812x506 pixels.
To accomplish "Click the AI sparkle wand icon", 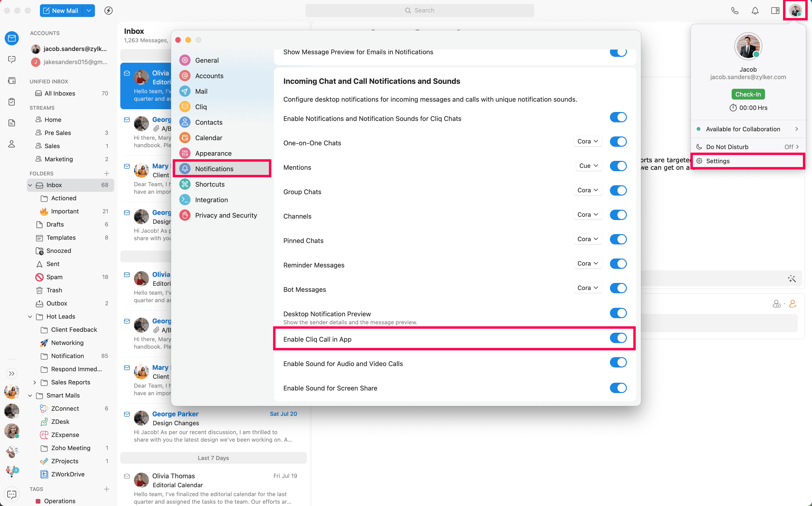I will pyautogui.click(x=792, y=279).
